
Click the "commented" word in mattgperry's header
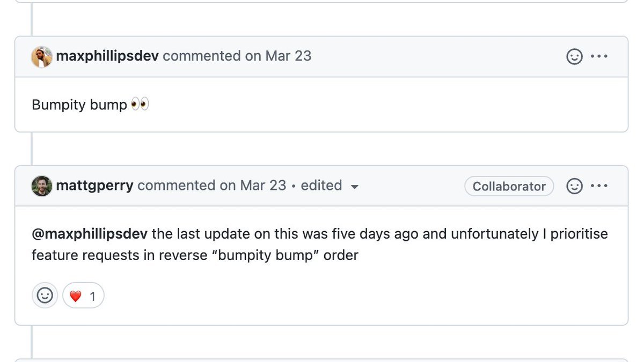pos(176,186)
